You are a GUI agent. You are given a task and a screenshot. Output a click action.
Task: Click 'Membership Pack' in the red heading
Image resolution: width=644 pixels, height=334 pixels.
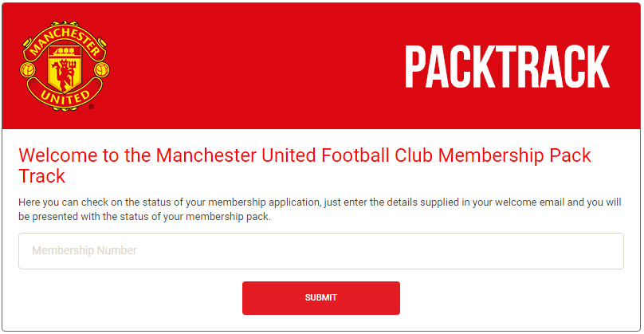tap(515, 155)
